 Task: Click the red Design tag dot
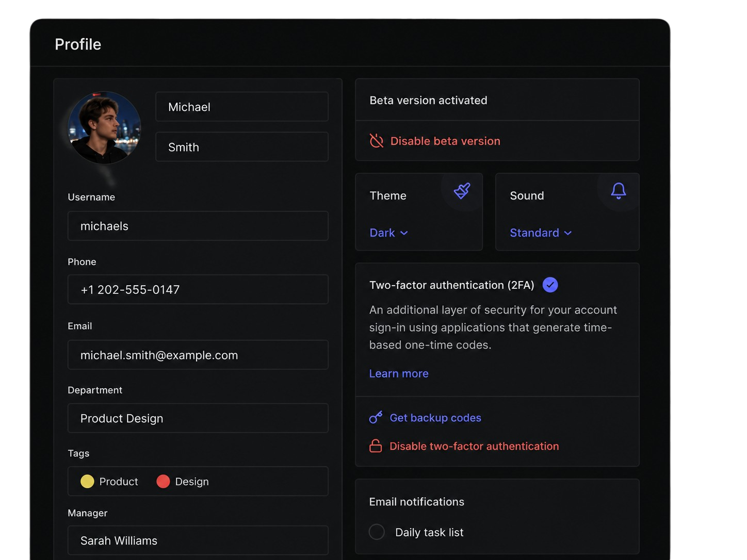point(163,481)
